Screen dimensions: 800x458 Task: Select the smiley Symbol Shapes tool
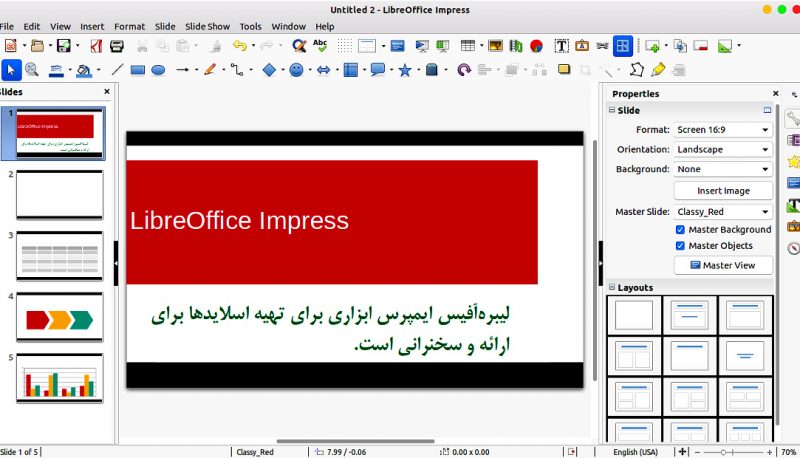pos(296,70)
